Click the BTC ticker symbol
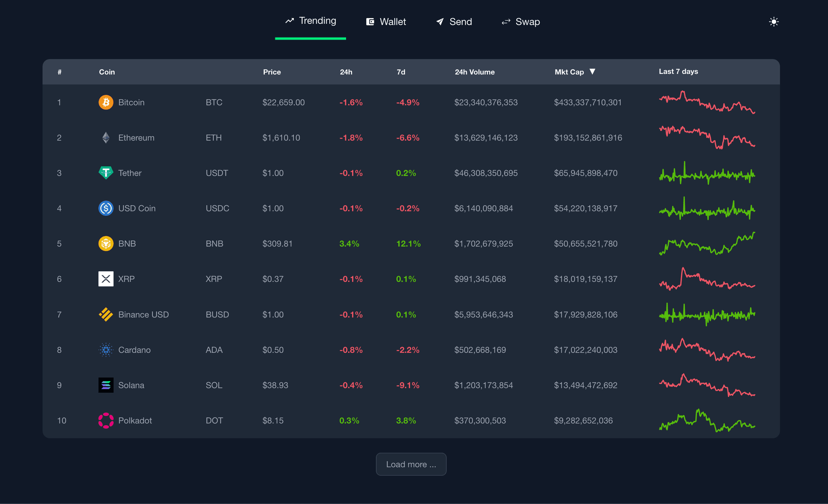The height and width of the screenshot is (504, 828). 214,102
